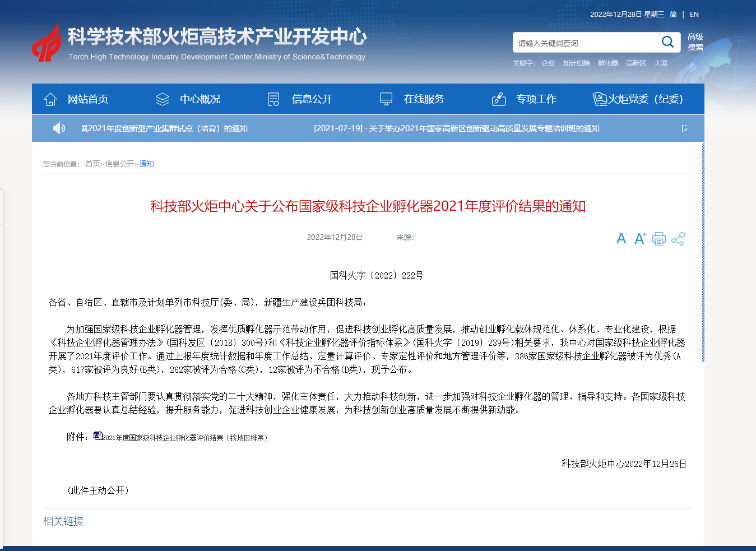Click the torch logo emblem

(x=47, y=43)
